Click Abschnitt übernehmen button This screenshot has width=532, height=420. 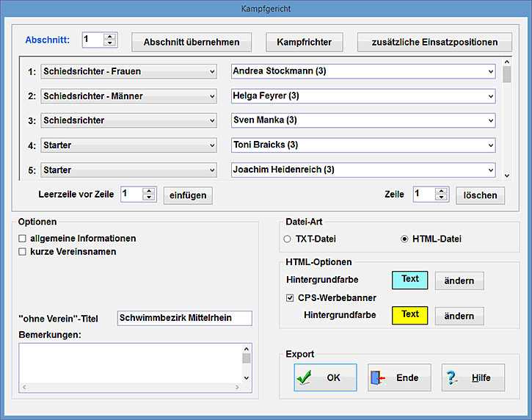tap(191, 43)
